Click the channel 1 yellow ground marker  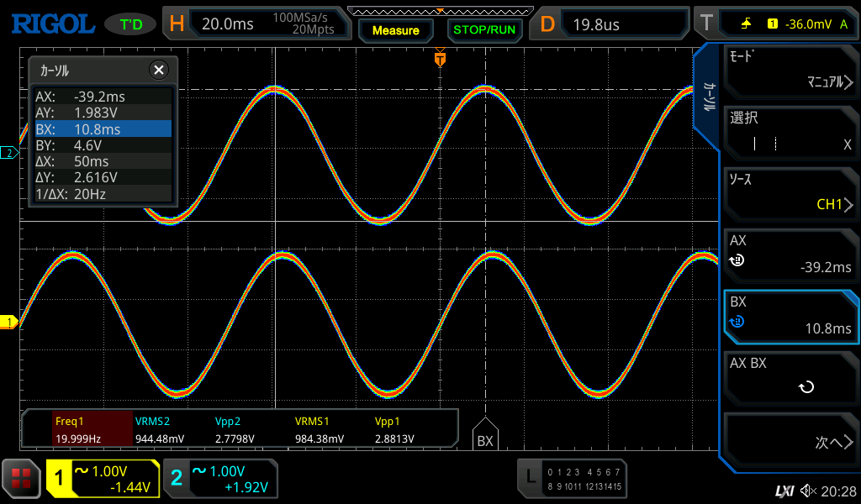point(10,323)
